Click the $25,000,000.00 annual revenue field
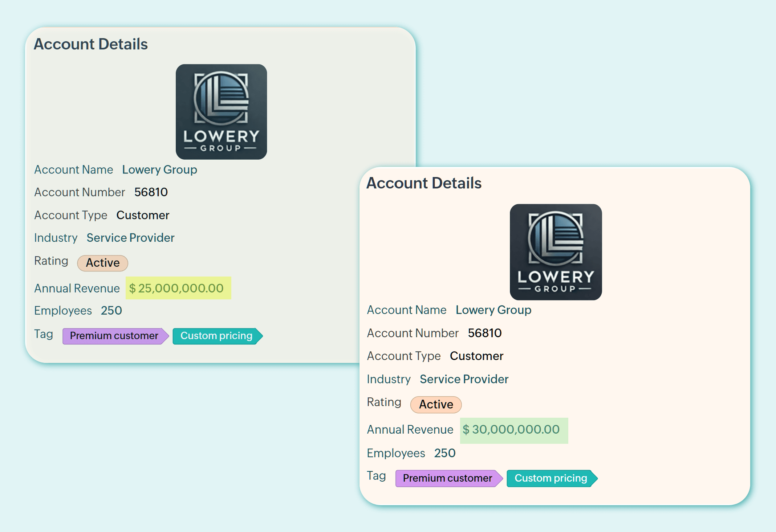 pos(178,288)
